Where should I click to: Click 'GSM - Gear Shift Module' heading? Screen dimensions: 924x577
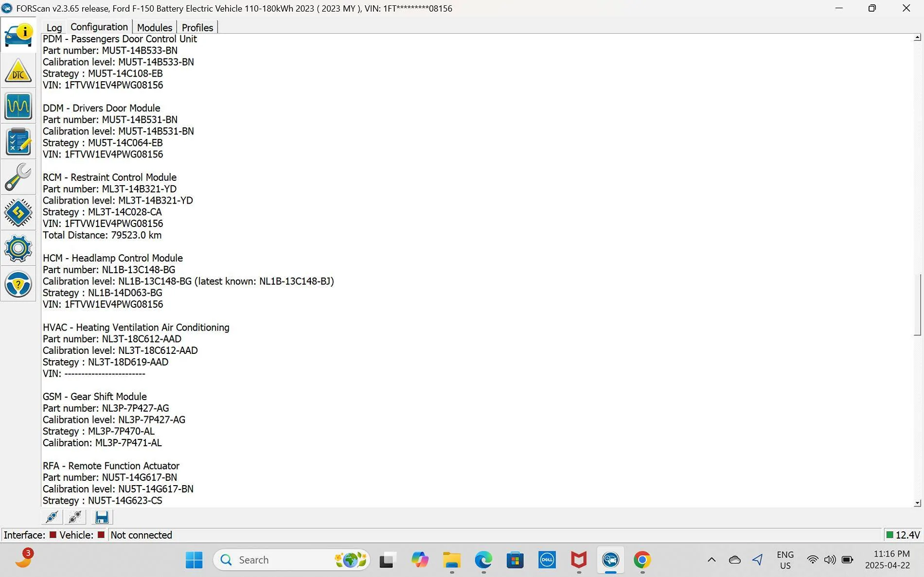95,397
